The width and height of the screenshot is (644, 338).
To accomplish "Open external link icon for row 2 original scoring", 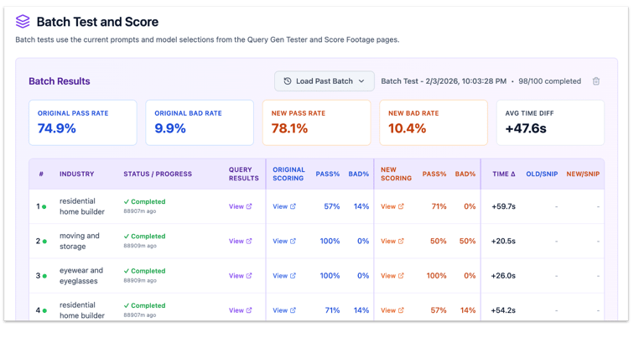I will 293,241.
